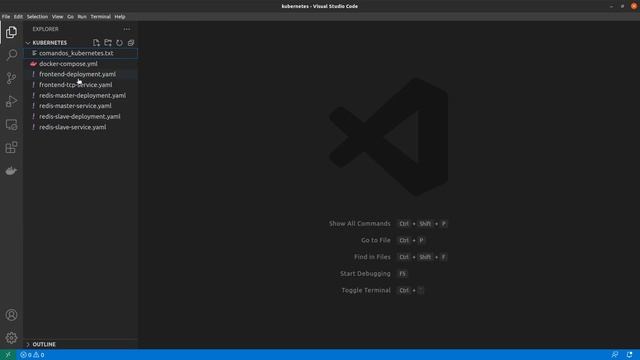Open docker-compose.yml file
640x360 pixels.
click(x=81, y=64)
